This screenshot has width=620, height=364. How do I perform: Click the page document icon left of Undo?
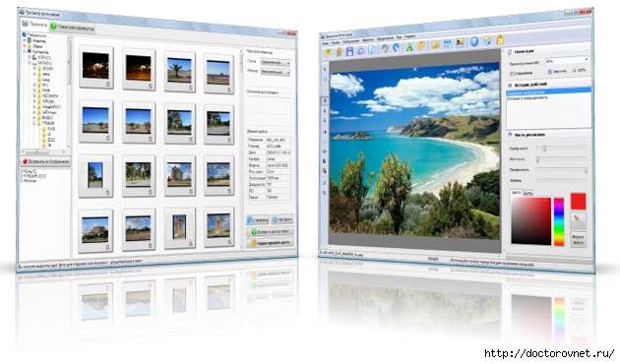tap(372, 50)
